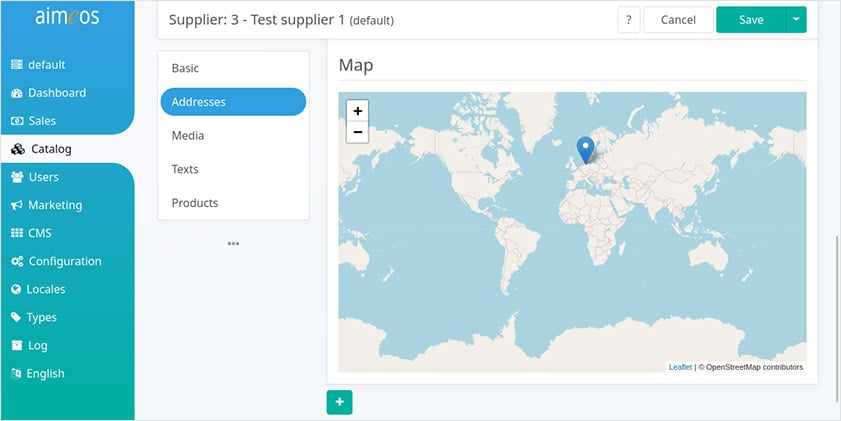Change language via English label
The image size is (841, 421).
45,374
